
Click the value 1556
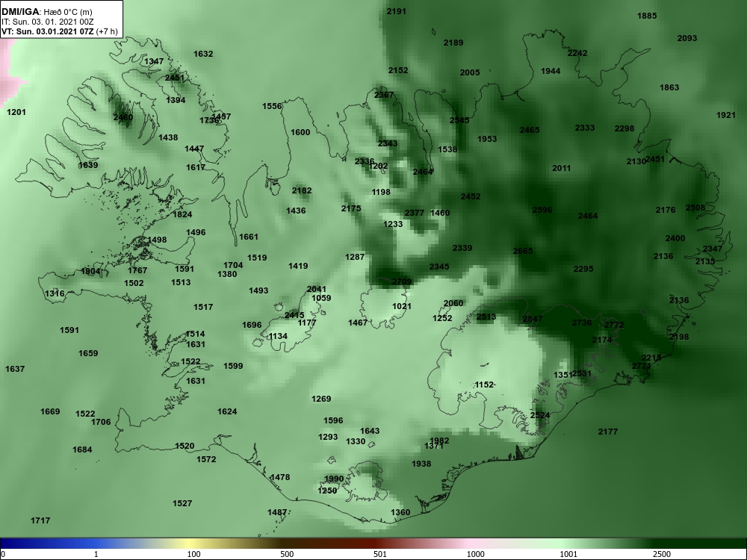[x=272, y=106]
